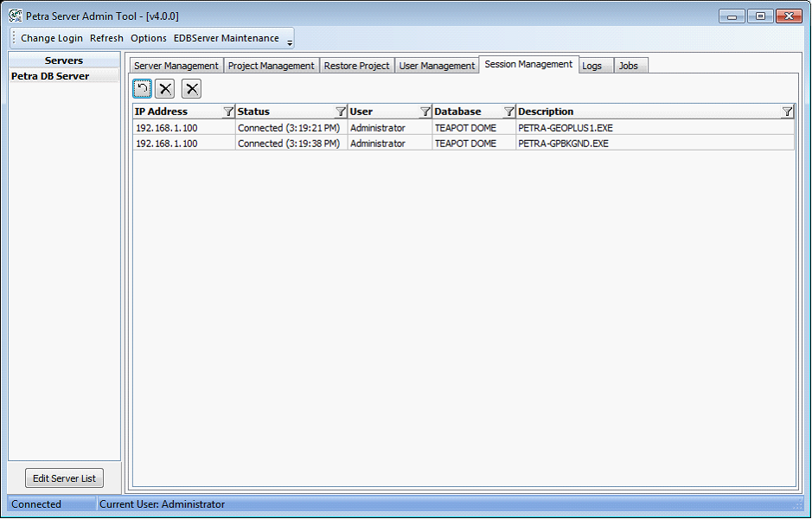812x519 pixels.
Task: Expand the toolbar overflow arrow
Action: point(290,41)
